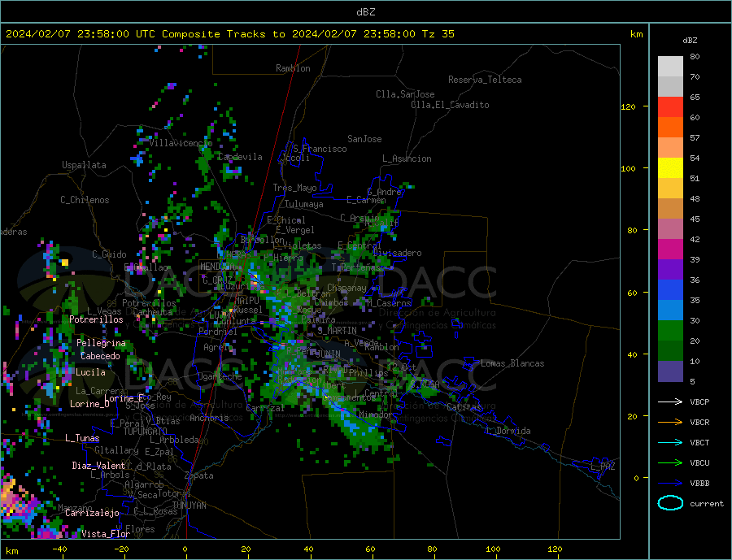Click the Tres_Mayo map label

pyautogui.click(x=294, y=188)
